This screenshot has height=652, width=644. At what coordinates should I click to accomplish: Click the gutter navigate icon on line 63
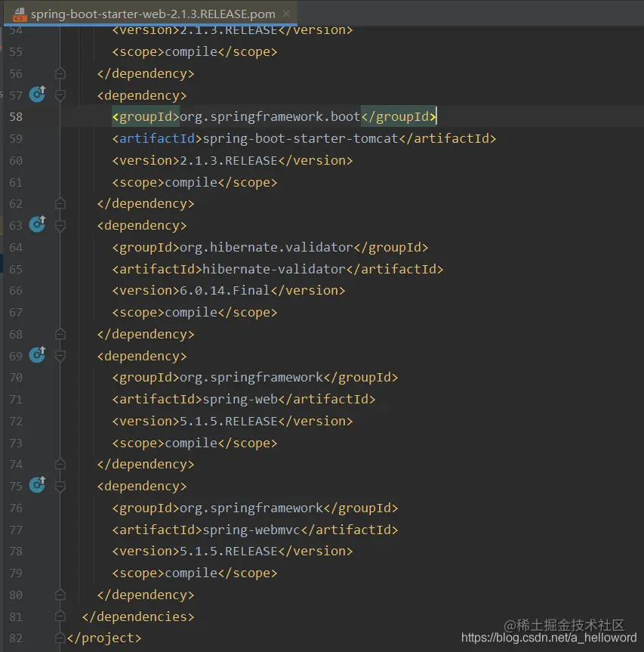(x=37, y=224)
